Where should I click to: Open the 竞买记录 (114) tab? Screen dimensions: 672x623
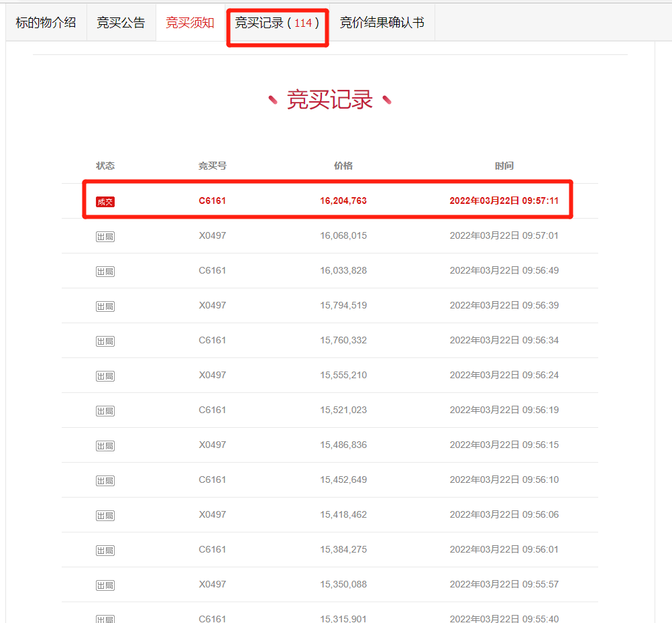pyautogui.click(x=277, y=23)
